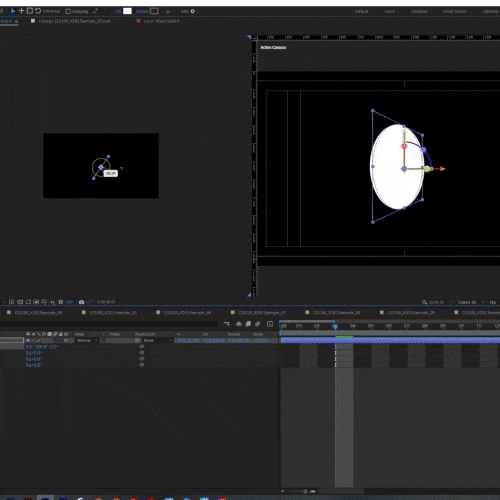Click the graph editor icon in timeline
Image resolution: width=500 pixels, height=500 pixels.
(x=270, y=324)
